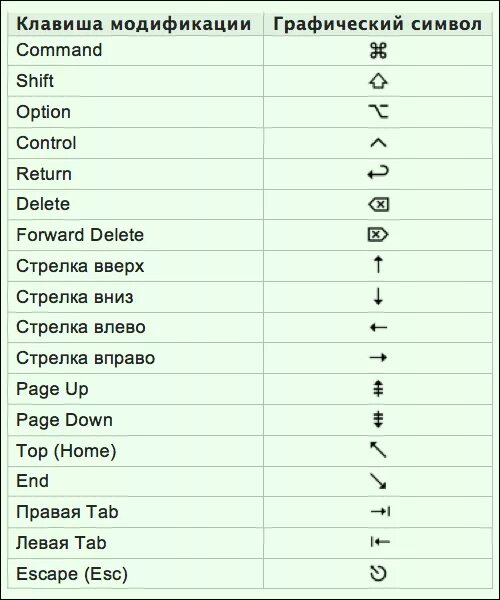Viewport: 500px width, 600px height.
Task: Click the End diagonal arrow symbol
Action: [x=378, y=481]
